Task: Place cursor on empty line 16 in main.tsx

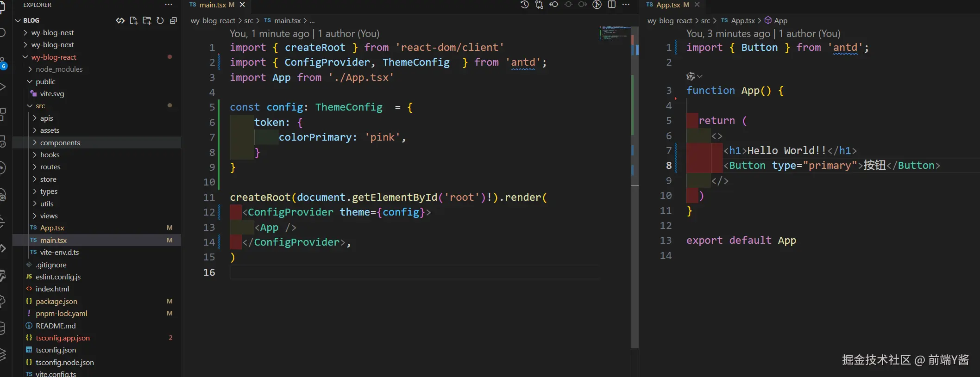Action: tap(415, 272)
